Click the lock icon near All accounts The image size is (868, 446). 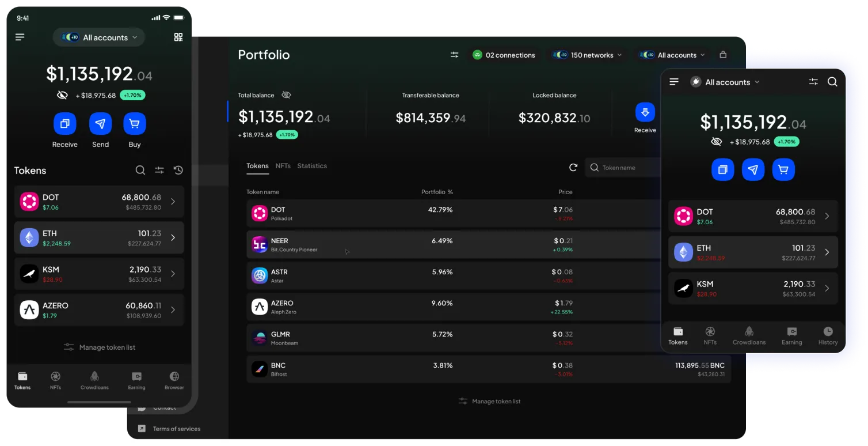(724, 55)
